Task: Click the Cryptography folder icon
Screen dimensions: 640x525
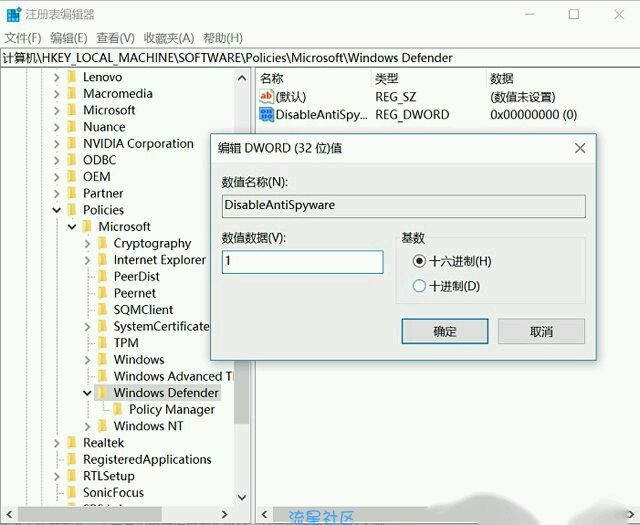Action: [102, 243]
